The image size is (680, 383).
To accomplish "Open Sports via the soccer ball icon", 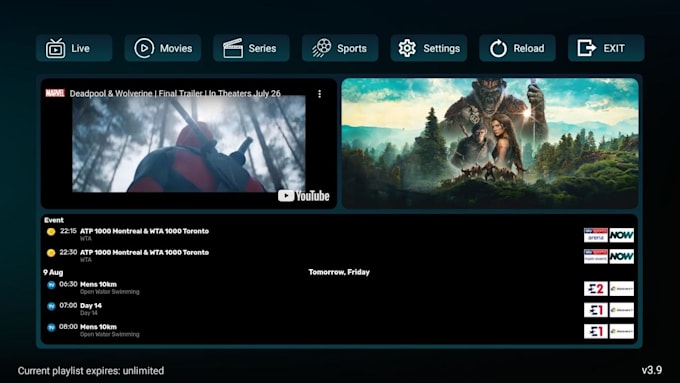I will pos(321,48).
